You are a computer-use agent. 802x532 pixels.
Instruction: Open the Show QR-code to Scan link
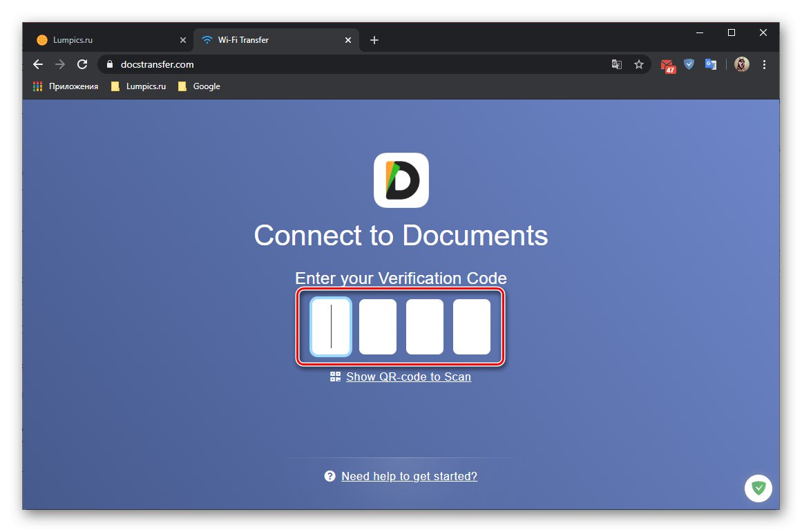point(409,377)
